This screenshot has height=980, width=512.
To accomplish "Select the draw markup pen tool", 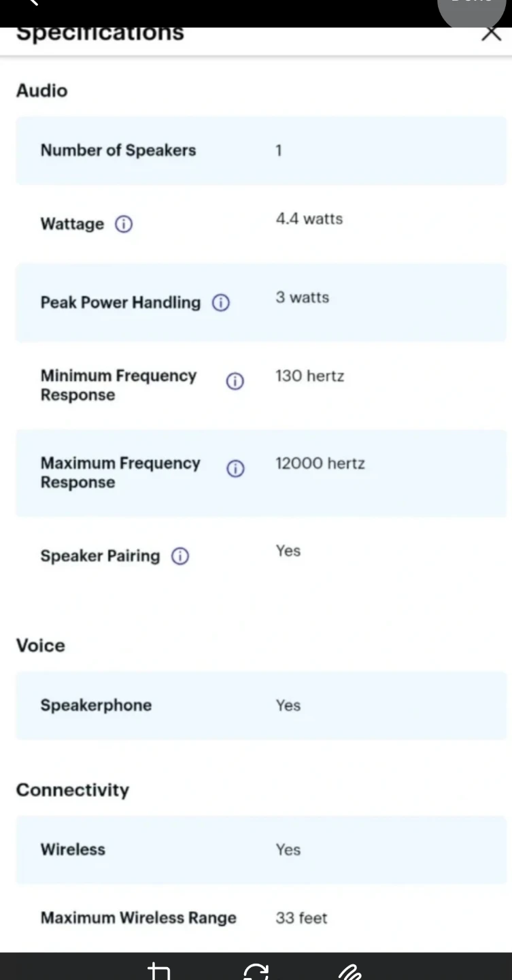I will pos(349,971).
